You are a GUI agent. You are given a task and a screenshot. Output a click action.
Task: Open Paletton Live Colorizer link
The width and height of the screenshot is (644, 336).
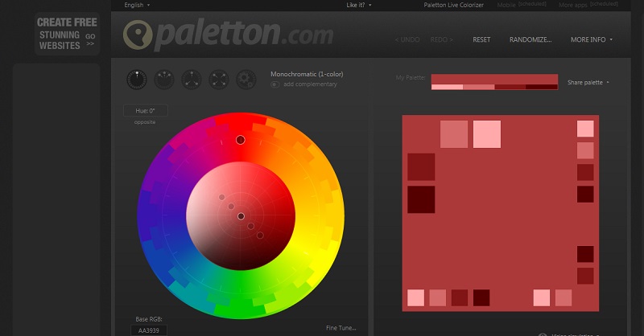coord(453,5)
